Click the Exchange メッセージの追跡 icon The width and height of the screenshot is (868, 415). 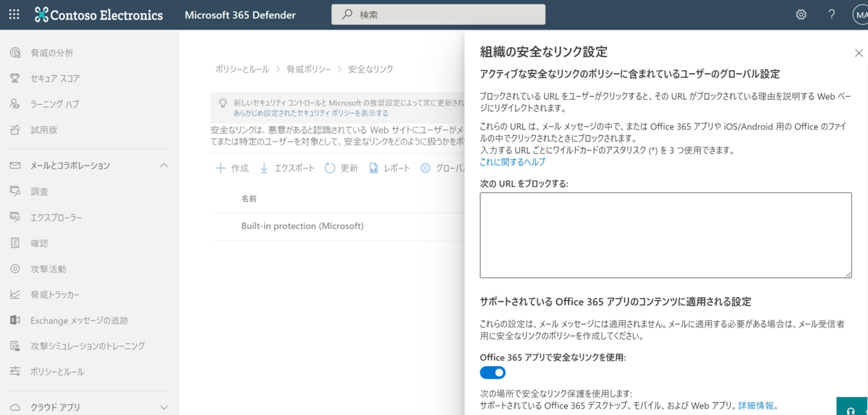coord(15,320)
